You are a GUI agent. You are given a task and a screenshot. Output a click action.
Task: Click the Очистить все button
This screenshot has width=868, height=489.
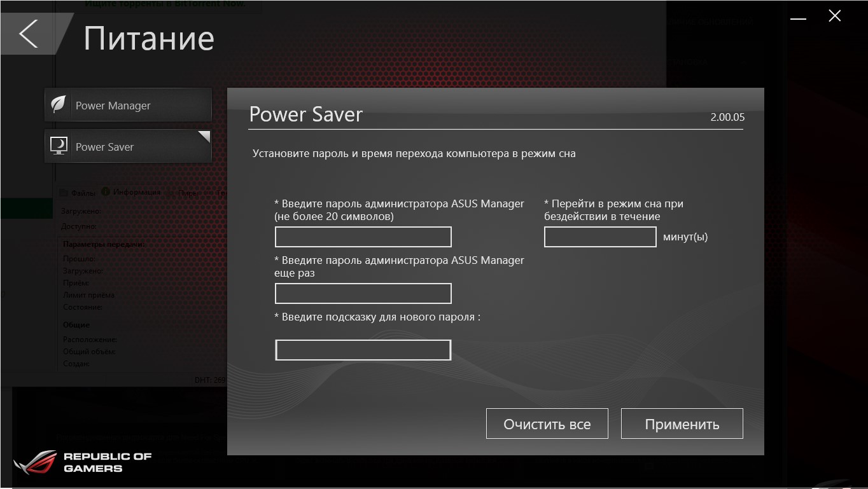[547, 424]
